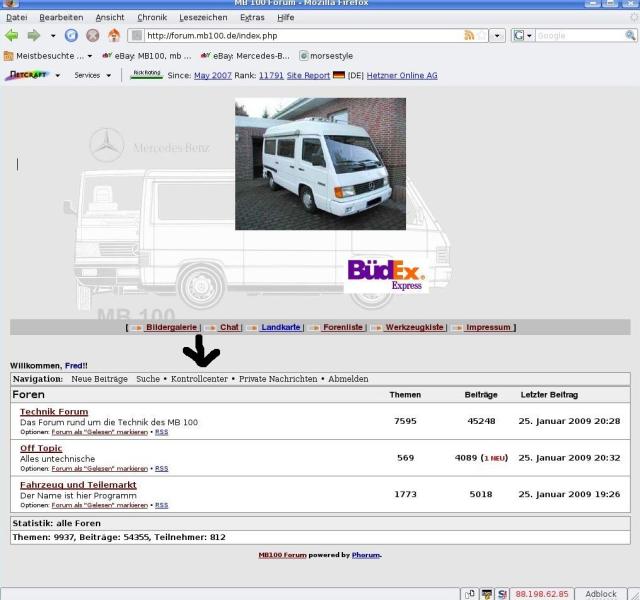Image resolution: width=640 pixels, height=600 pixels.
Task: Open the Kontrollcenter navigation link
Action: coord(199,379)
